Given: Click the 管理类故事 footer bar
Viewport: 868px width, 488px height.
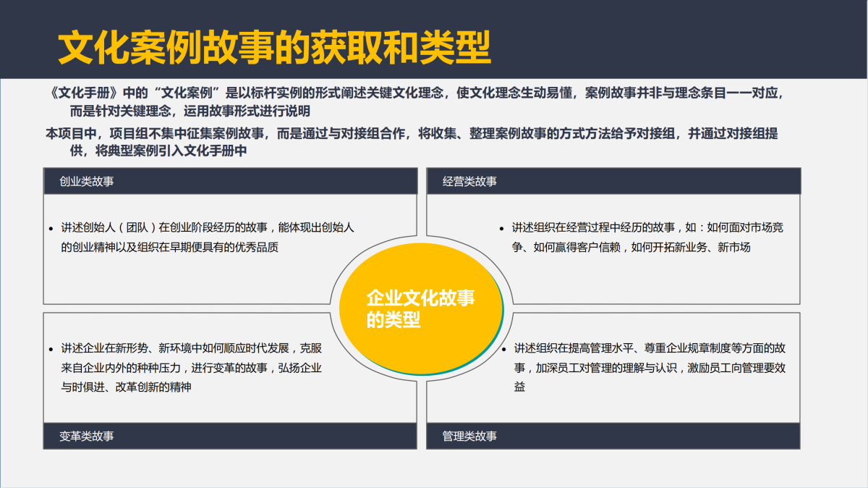Looking at the screenshot, I should [x=613, y=436].
